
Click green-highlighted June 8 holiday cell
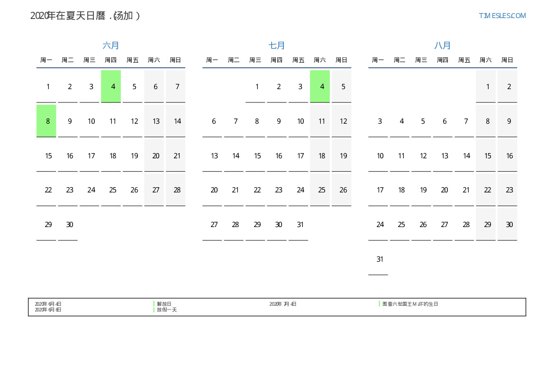pos(46,121)
